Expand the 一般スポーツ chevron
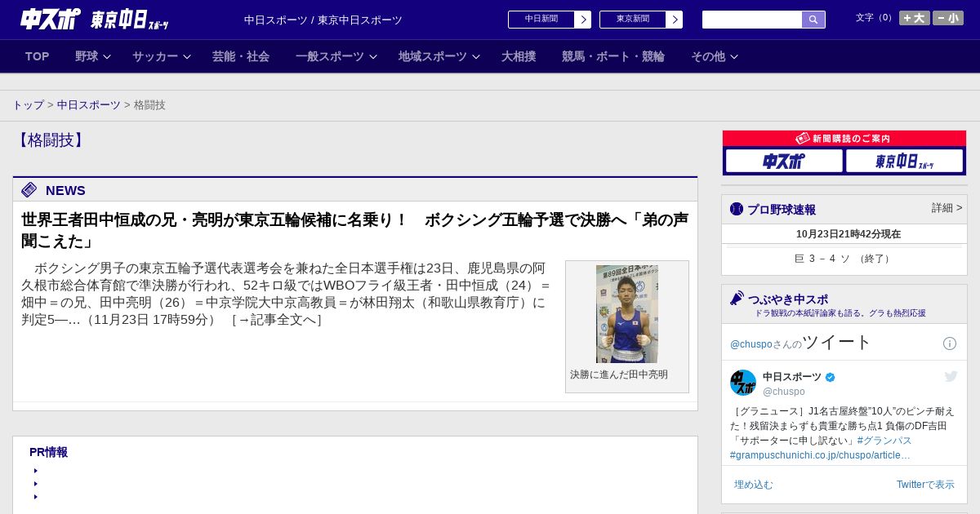 [x=373, y=56]
